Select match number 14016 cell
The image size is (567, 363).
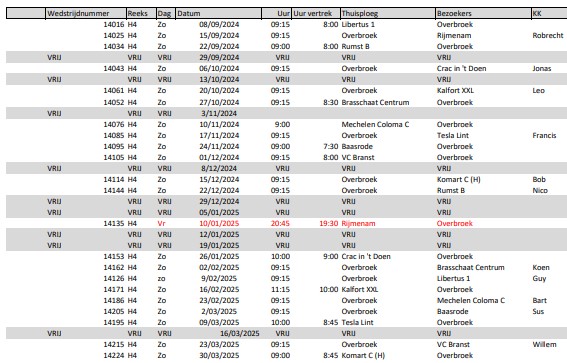tap(114, 25)
